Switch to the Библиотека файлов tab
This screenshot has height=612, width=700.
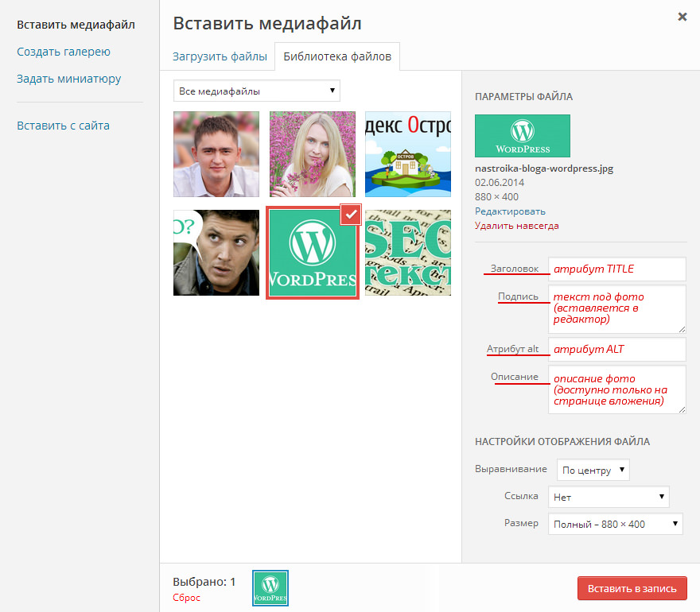tap(337, 56)
